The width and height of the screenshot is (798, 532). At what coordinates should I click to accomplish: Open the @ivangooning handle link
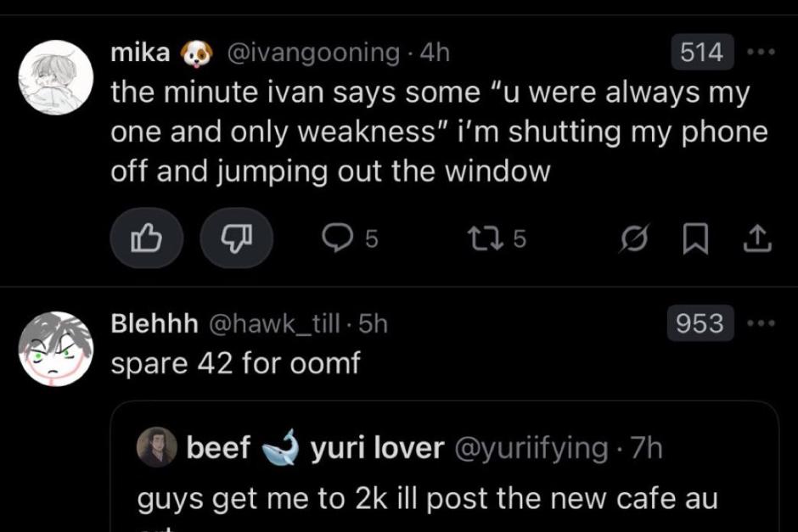[x=312, y=53]
